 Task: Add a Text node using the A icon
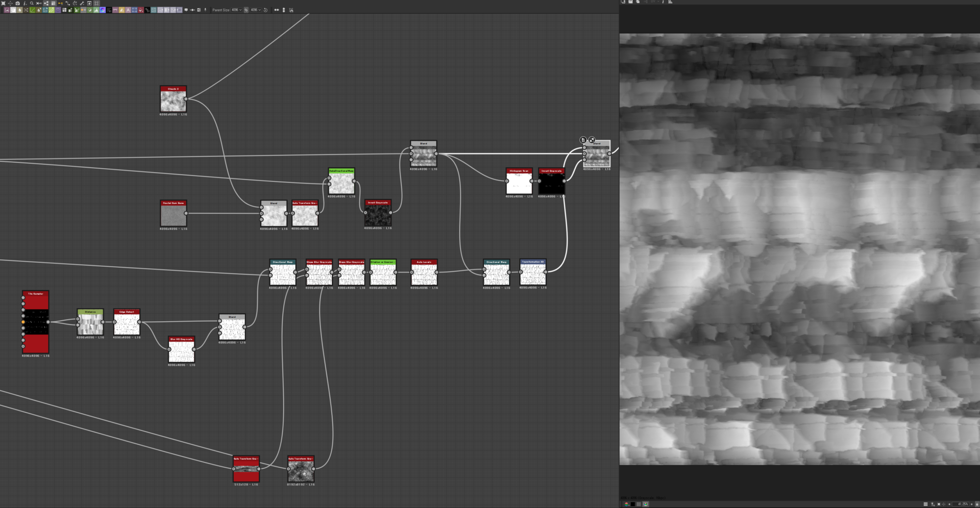pos(128,10)
